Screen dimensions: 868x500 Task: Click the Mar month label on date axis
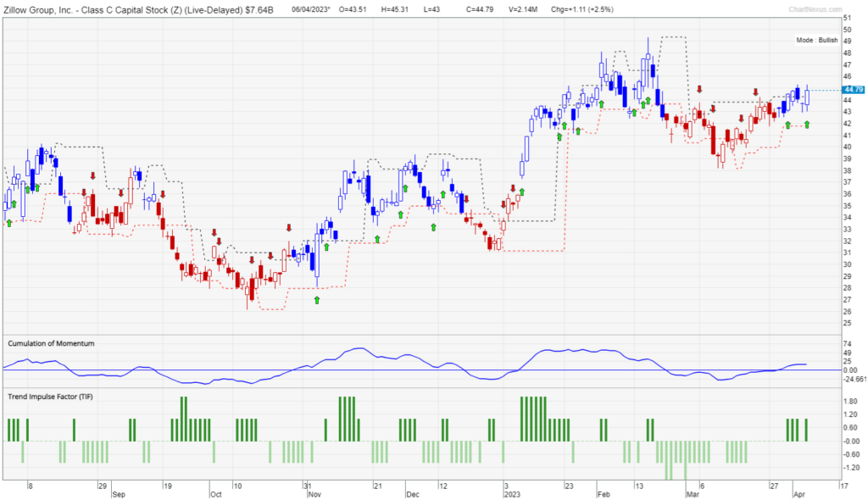pyautogui.click(x=693, y=494)
